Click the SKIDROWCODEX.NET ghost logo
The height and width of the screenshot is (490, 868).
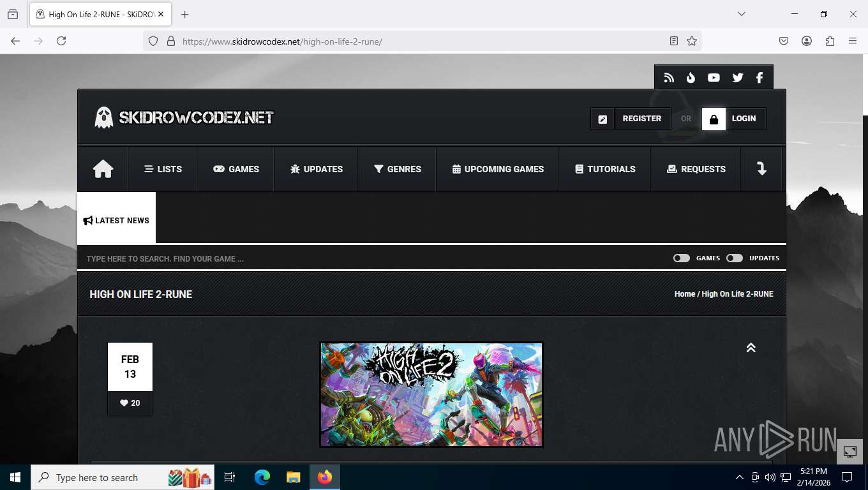tap(184, 117)
